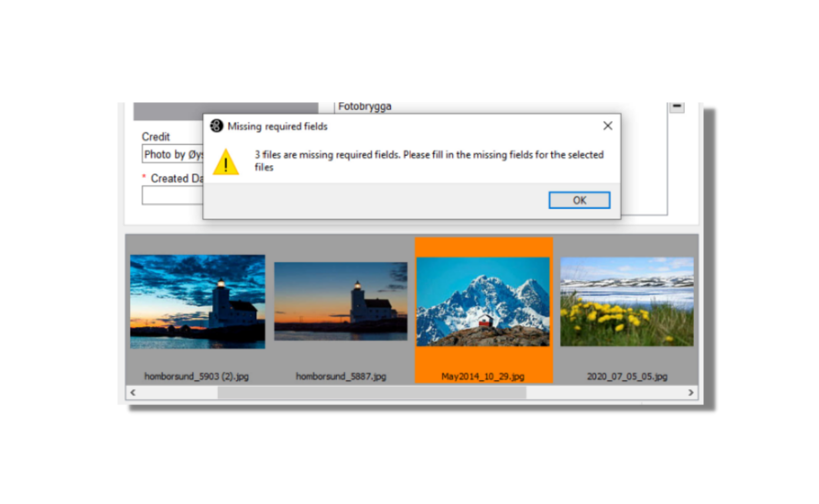Click the 2020_07_05_05.jpg file name label

coord(627,376)
